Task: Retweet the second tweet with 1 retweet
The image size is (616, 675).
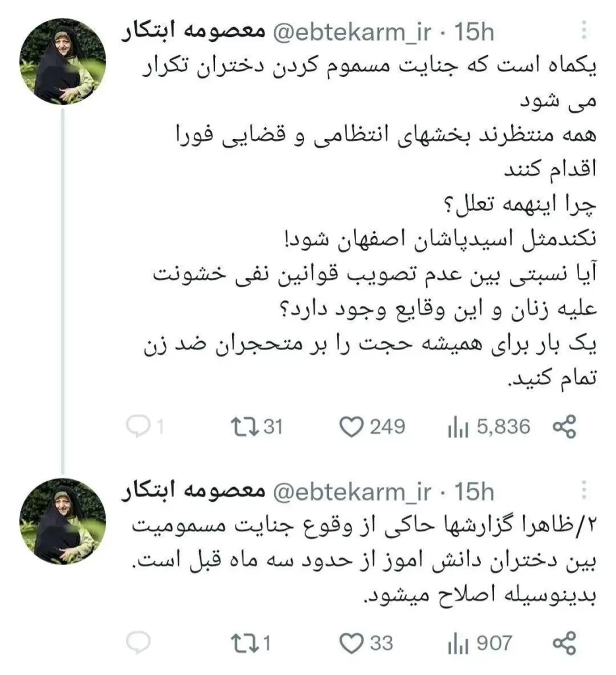Action: 251,643
